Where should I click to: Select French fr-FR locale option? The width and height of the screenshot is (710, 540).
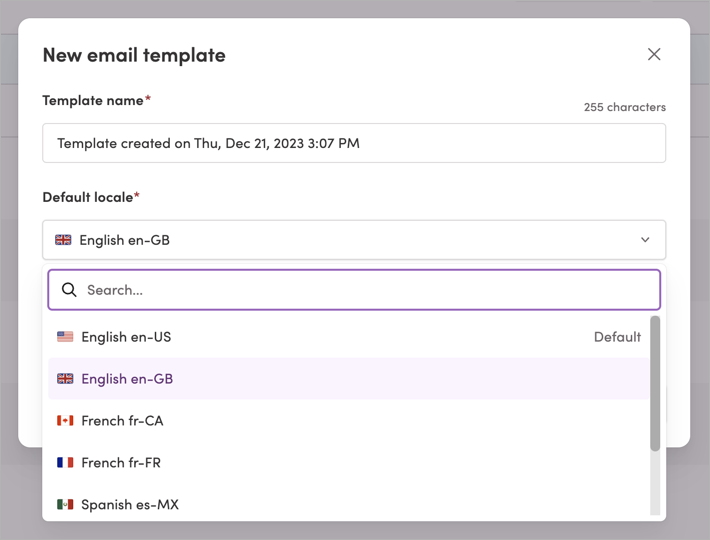point(349,463)
